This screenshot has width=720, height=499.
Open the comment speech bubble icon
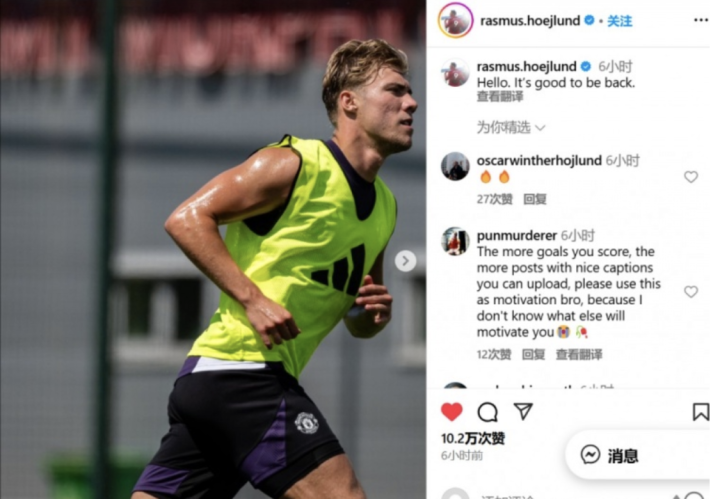[x=487, y=412]
